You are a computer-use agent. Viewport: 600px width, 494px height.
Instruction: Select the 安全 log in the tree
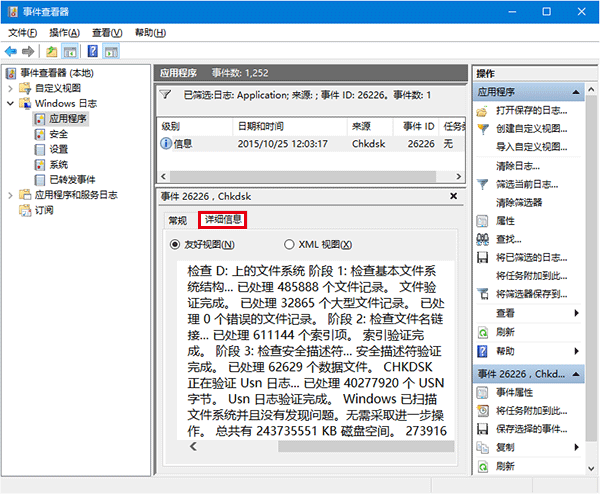[58, 134]
